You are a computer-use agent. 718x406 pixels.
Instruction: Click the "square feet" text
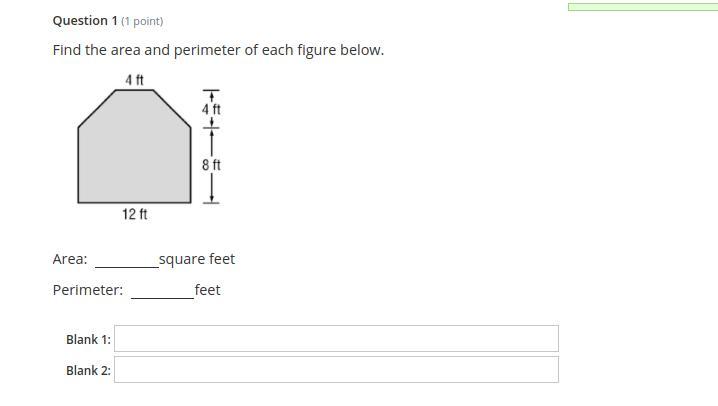pos(197,259)
